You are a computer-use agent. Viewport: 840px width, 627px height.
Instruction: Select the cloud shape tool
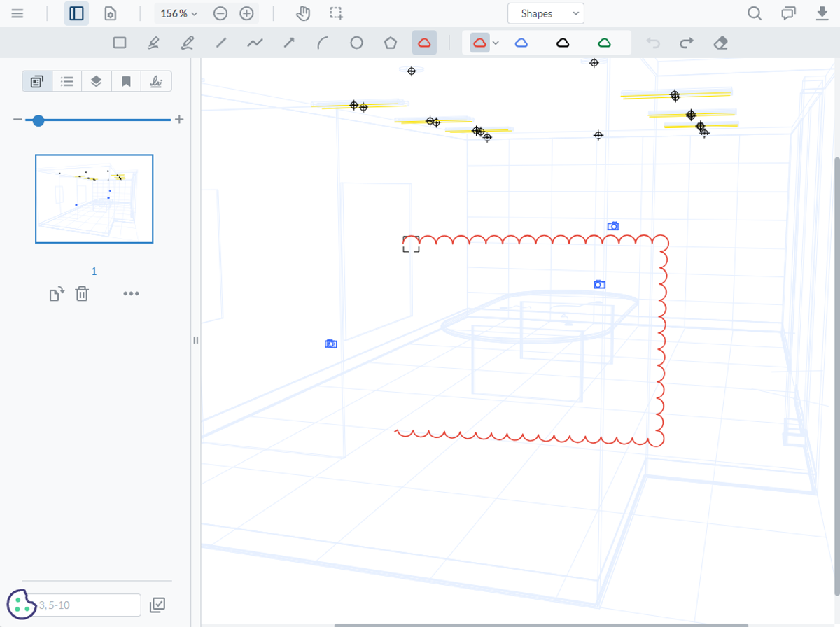click(424, 43)
